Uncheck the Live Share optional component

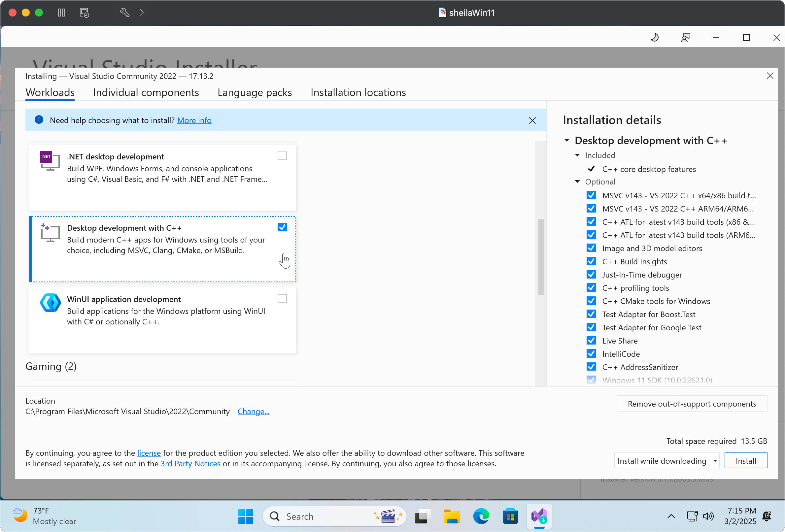pos(591,341)
